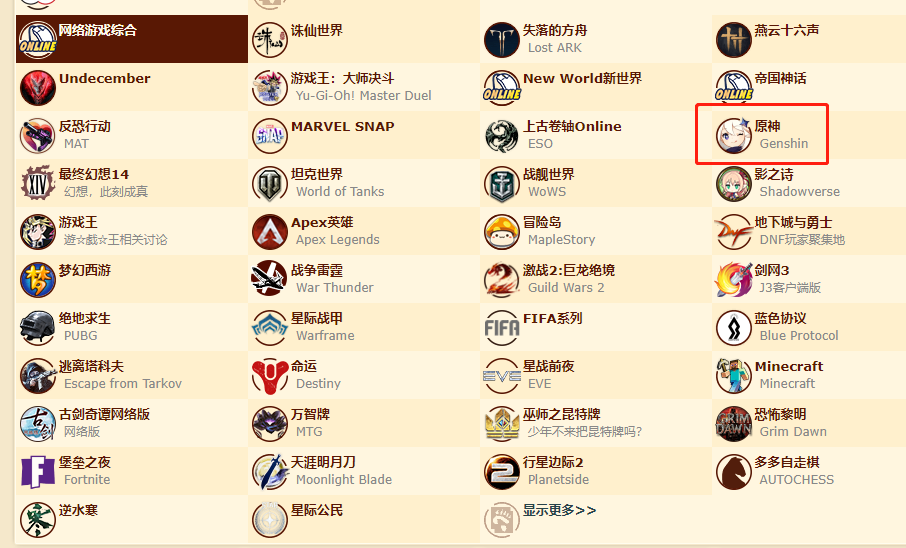Viewport: 906px width, 548px height.
Task: Click the Warframe logo icon
Action: [x=270, y=327]
